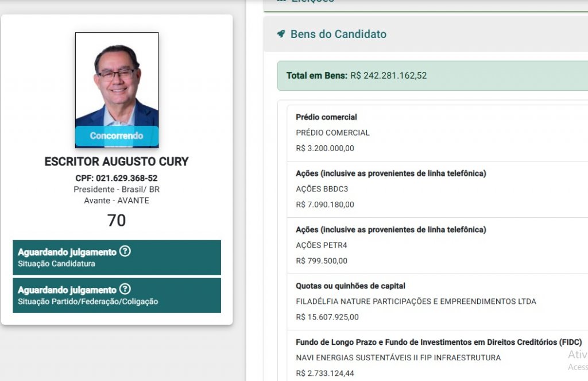Viewport: 588px width, 381px height.
Task: Click the Avante - AVANTE party label
Action: pos(117,201)
